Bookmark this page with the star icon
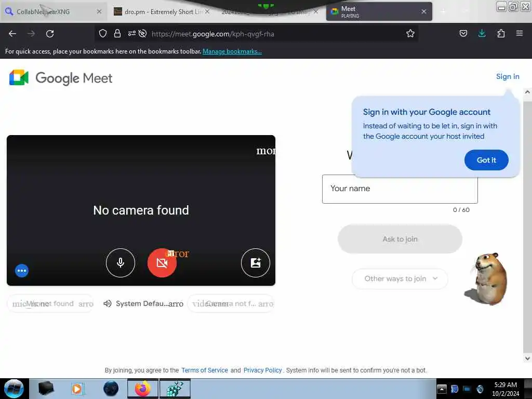Viewport: 532px width, 399px height. point(410,33)
